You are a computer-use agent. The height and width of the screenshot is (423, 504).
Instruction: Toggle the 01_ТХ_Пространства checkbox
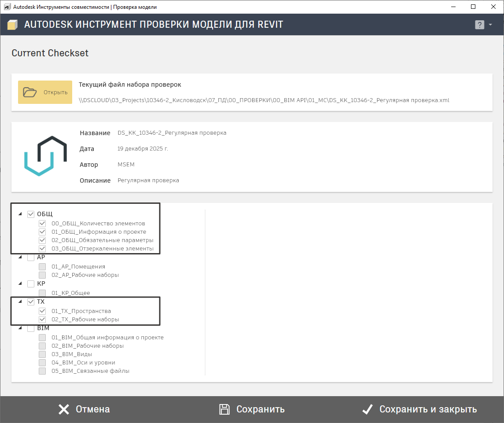[42, 311]
